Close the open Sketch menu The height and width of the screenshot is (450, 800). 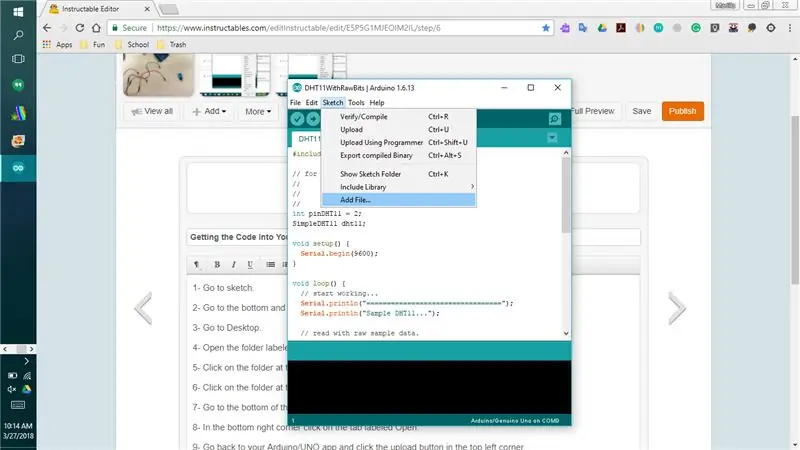click(x=333, y=103)
